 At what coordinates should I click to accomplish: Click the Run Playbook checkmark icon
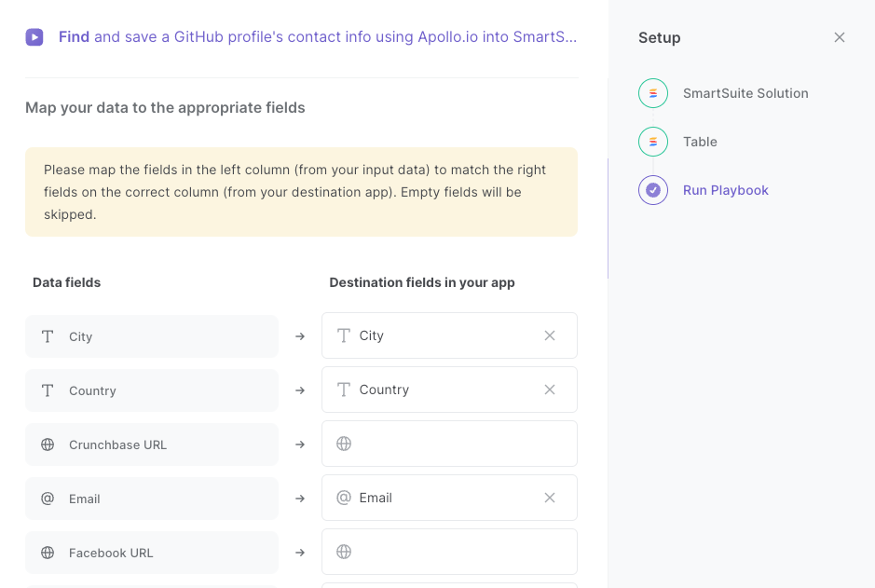click(653, 190)
